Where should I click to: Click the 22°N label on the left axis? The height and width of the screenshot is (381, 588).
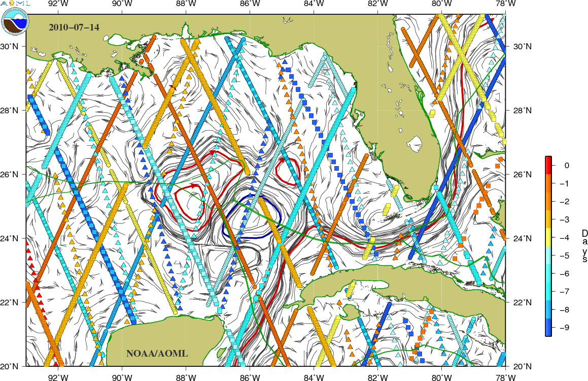click(x=10, y=303)
